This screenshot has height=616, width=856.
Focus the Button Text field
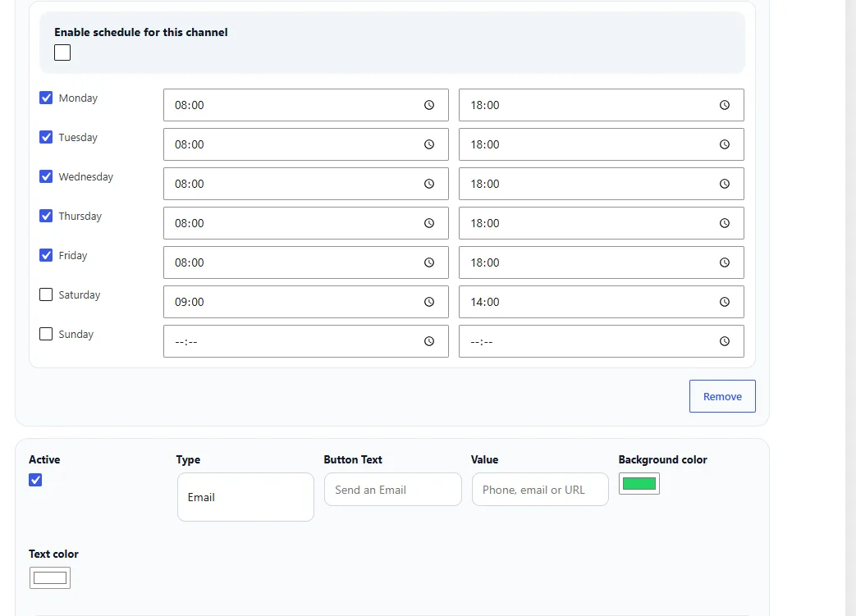point(393,490)
